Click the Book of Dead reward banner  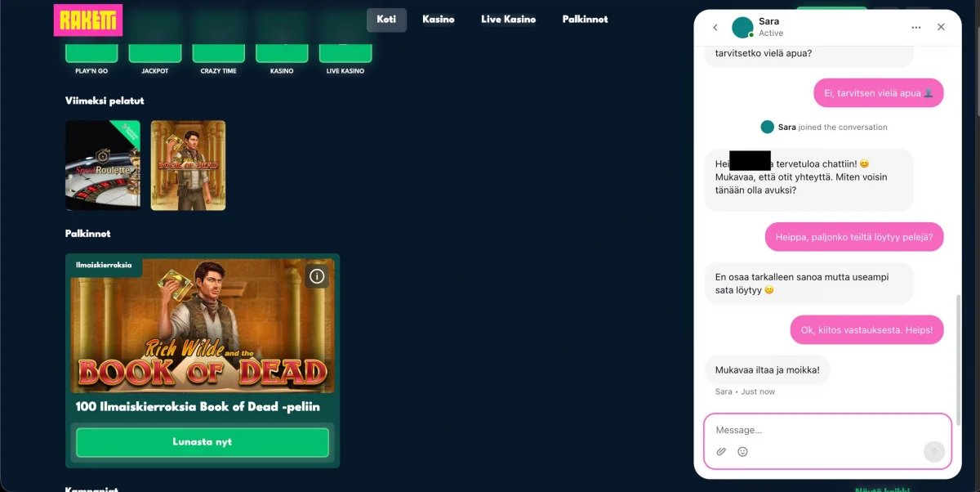(203, 325)
